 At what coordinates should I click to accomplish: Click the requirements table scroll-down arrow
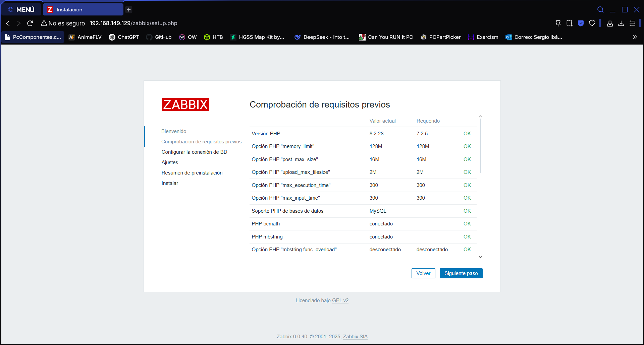pyautogui.click(x=480, y=257)
